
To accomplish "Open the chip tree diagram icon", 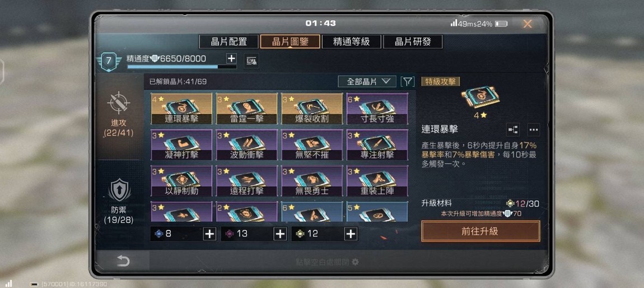I will tap(512, 129).
